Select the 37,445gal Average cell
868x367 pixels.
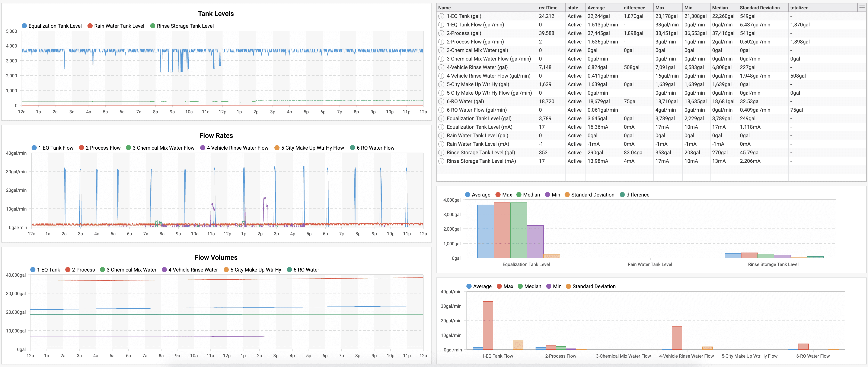[x=604, y=33]
